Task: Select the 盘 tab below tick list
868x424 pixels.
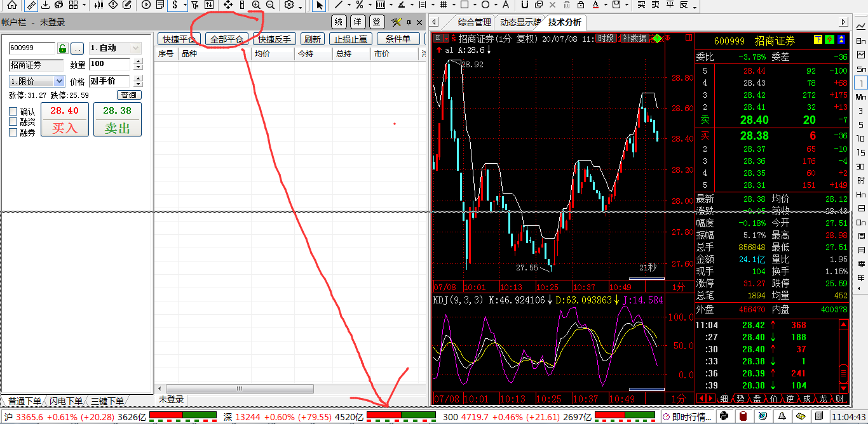Action: [x=757, y=399]
